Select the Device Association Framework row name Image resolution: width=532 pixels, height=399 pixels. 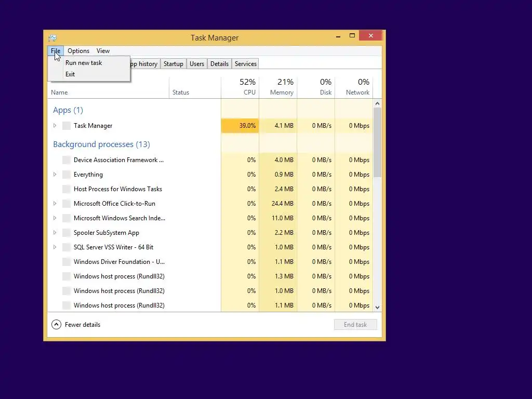[x=118, y=160]
